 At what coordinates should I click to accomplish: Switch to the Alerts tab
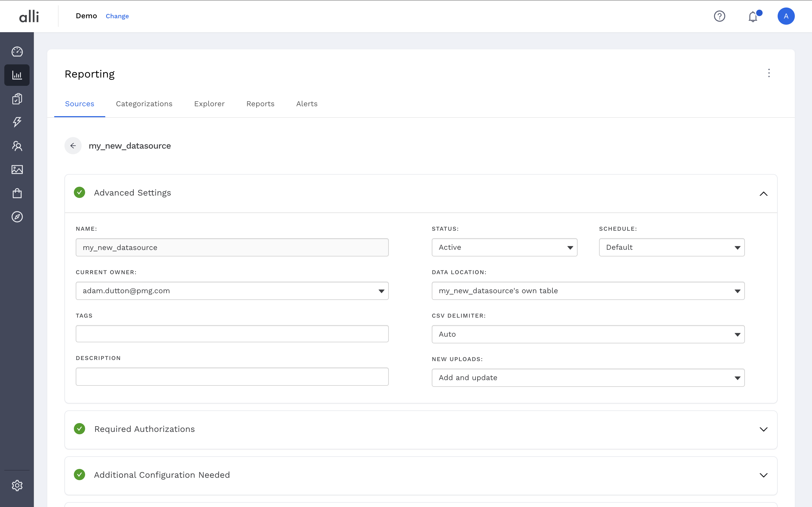coord(307,104)
